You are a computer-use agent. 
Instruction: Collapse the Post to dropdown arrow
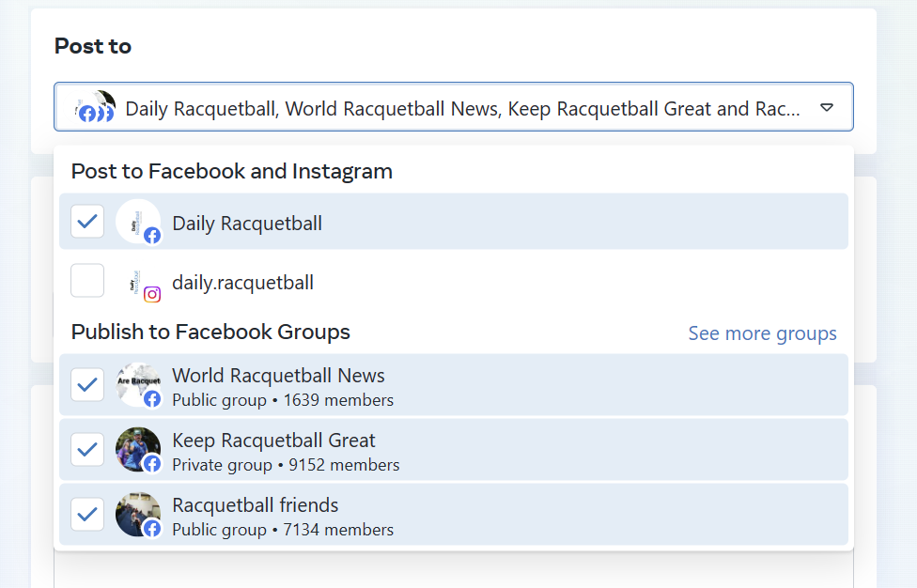(827, 108)
